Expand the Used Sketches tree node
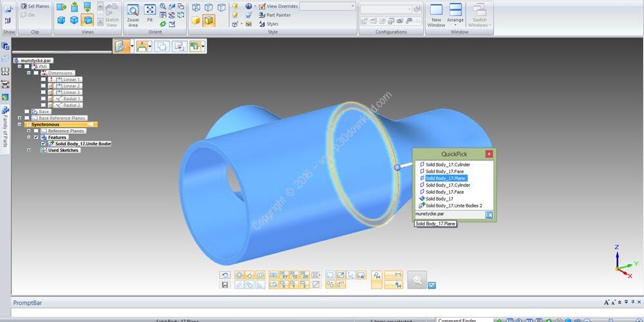The width and height of the screenshot is (644, 322). [x=29, y=150]
